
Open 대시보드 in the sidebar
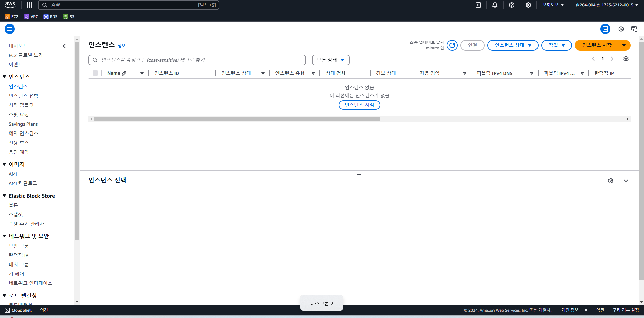click(x=18, y=46)
